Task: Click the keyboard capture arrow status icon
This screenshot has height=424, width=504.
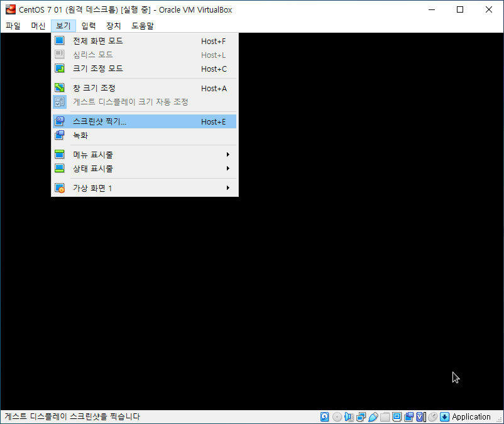Action: coord(444,417)
